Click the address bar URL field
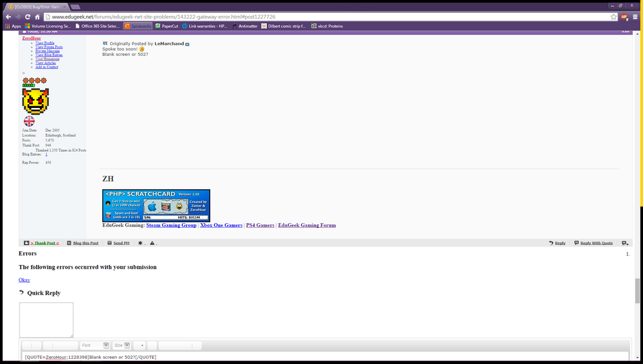Screen dimensions: 643x364 pos(328,17)
